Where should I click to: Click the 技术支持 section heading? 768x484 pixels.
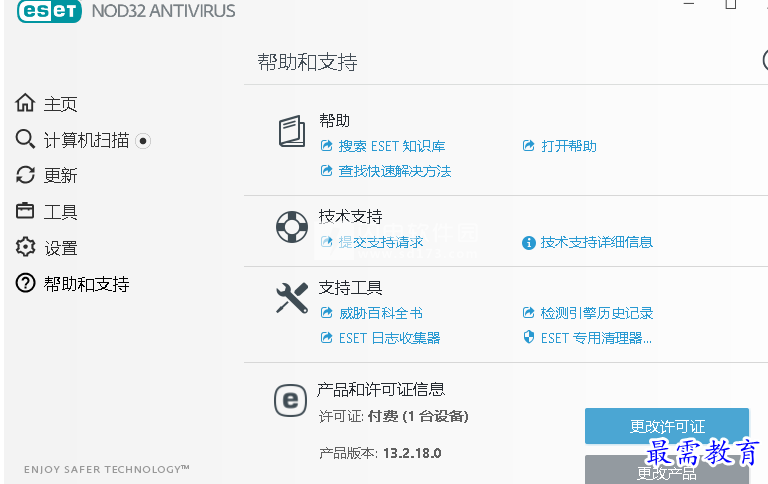point(350,216)
